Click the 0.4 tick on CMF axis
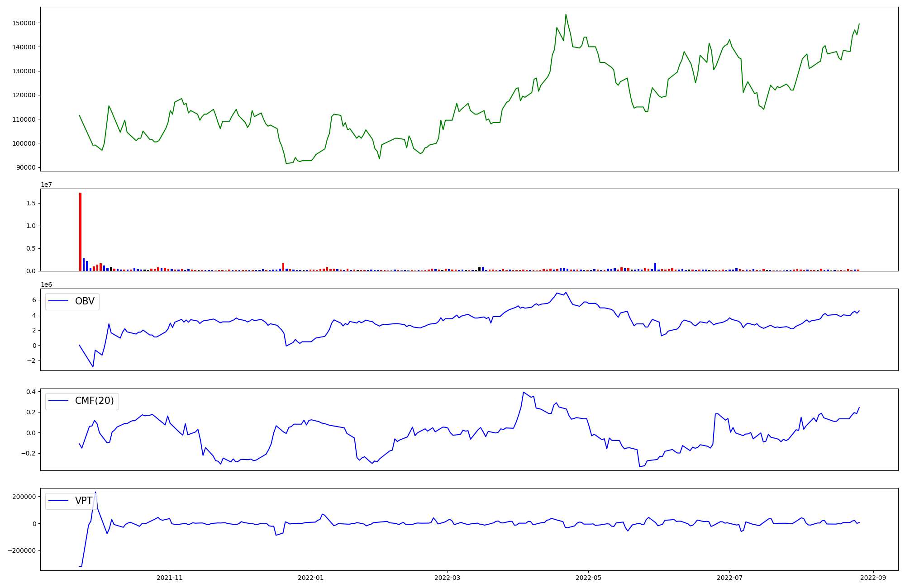Image resolution: width=905 pixels, height=588 pixels. (31, 392)
